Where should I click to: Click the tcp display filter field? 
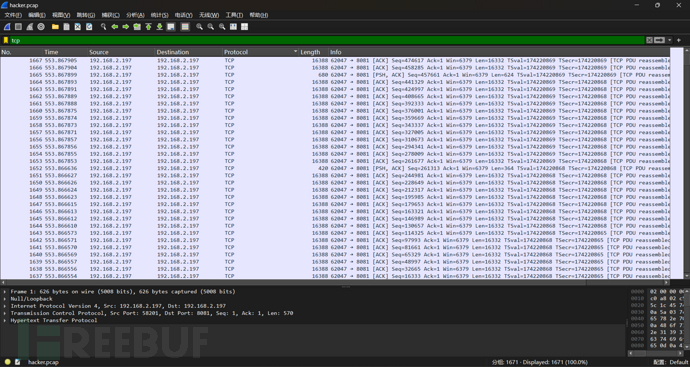[326, 40]
